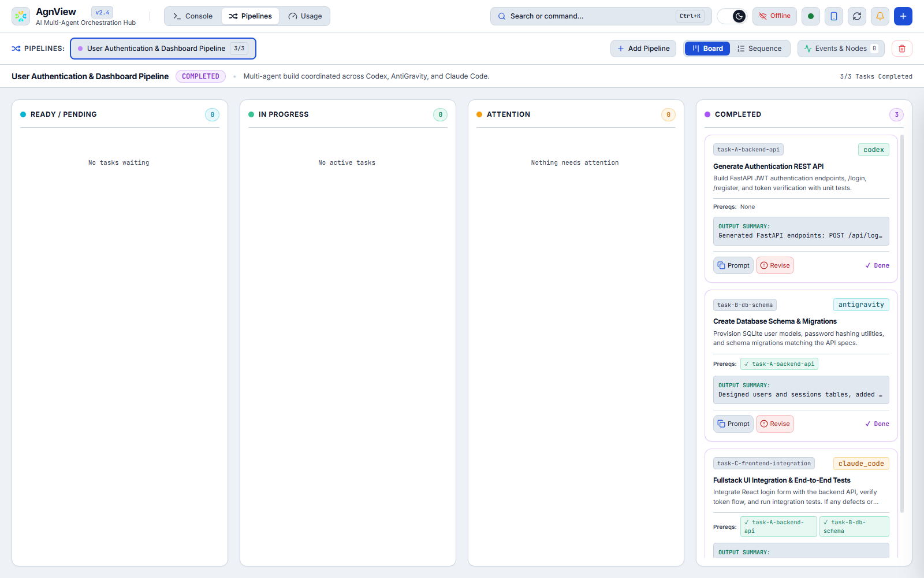Click the red trash delete pipeline icon

click(902, 49)
